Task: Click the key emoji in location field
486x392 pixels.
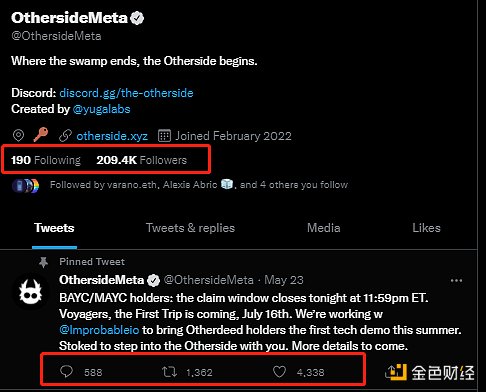Action: click(x=41, y=135)
